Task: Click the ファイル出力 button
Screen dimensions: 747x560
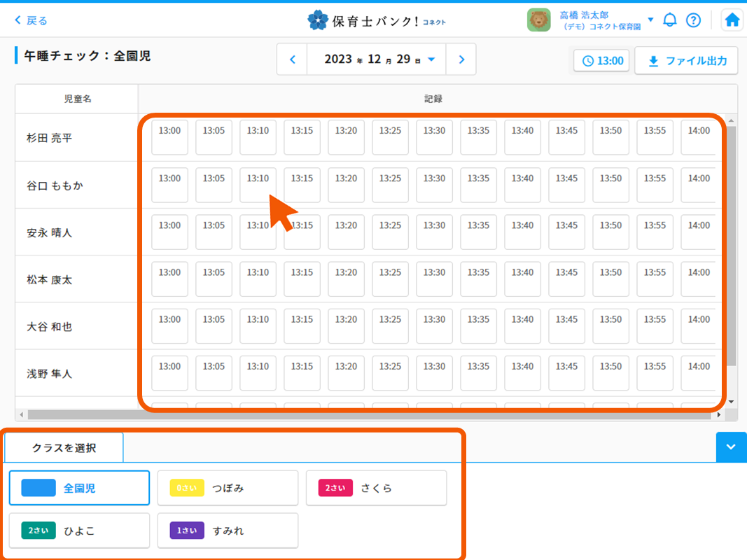Action: (686, 61)
